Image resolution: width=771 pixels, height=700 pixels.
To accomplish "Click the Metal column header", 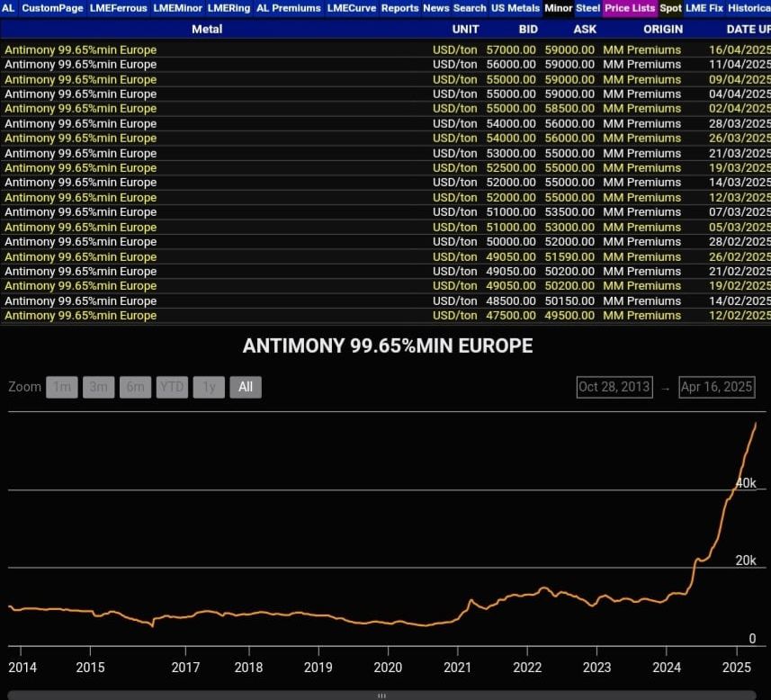I will pos(207,29).
